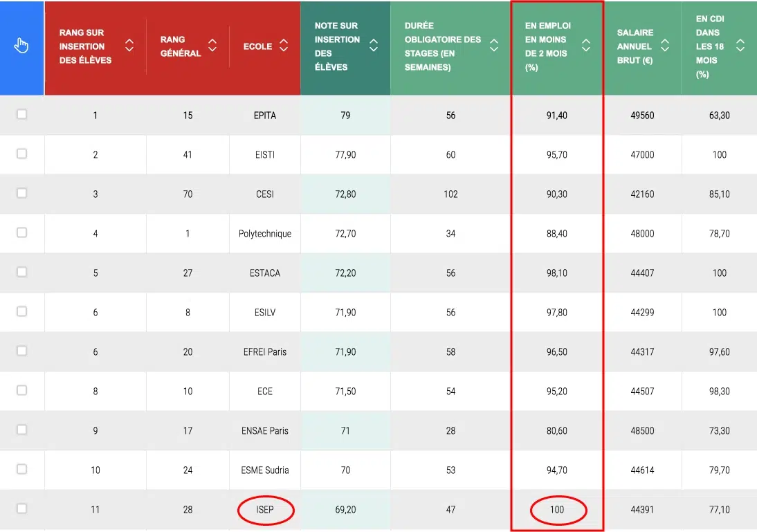This screenshot has height=532, width=757.
Task: Click the EFREI Paris school name
Action: (x=265, y=352)
